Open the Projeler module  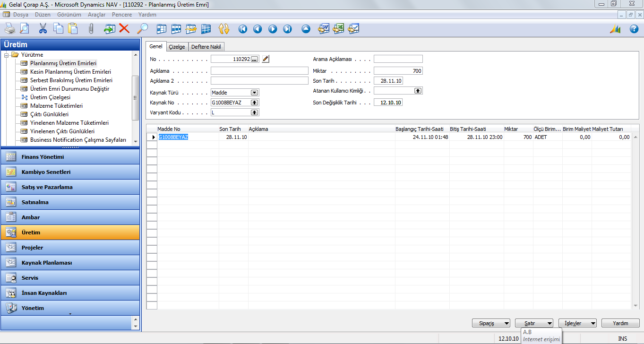(x=70, y=248)
